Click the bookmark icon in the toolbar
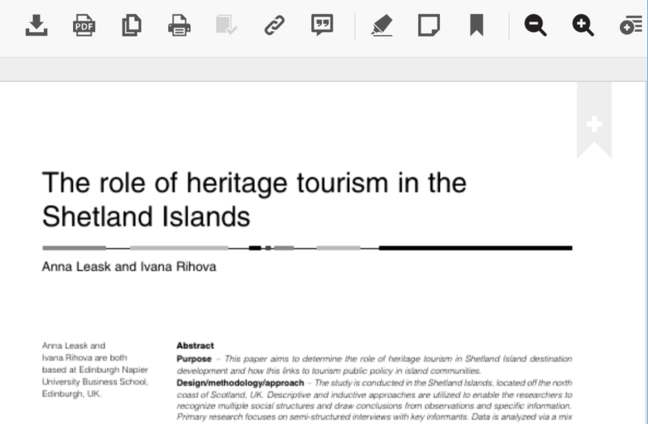 476,25
